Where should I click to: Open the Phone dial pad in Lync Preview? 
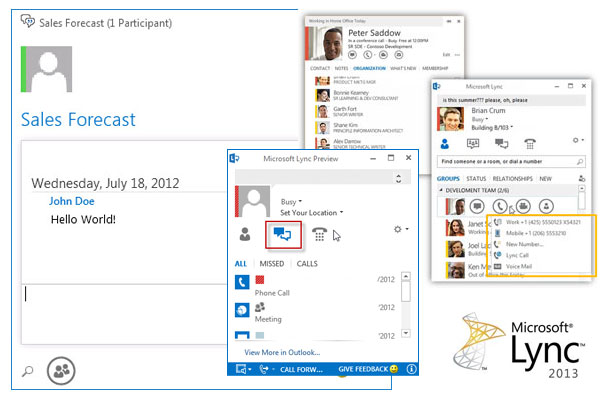tap(319, 234)
